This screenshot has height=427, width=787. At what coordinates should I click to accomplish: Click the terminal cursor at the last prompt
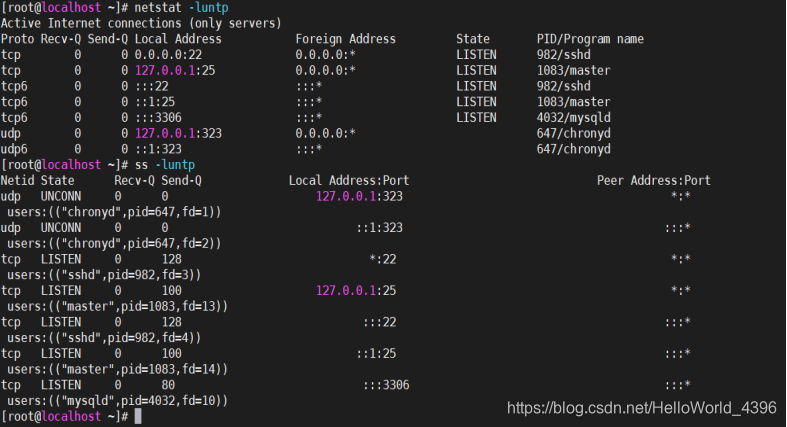(x=138, y=416)
